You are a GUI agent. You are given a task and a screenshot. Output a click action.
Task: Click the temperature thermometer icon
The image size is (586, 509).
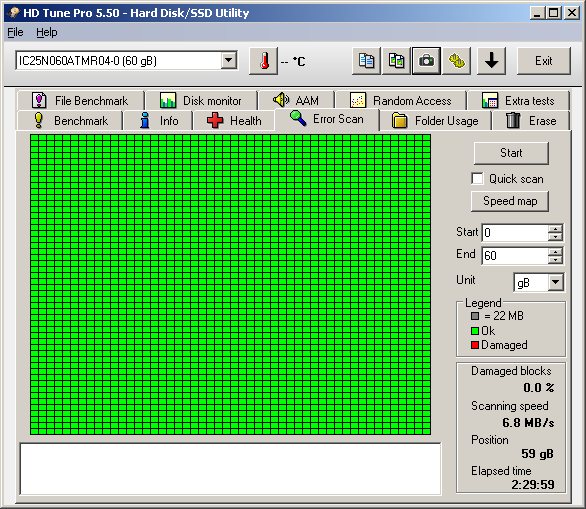coord(264,61)
